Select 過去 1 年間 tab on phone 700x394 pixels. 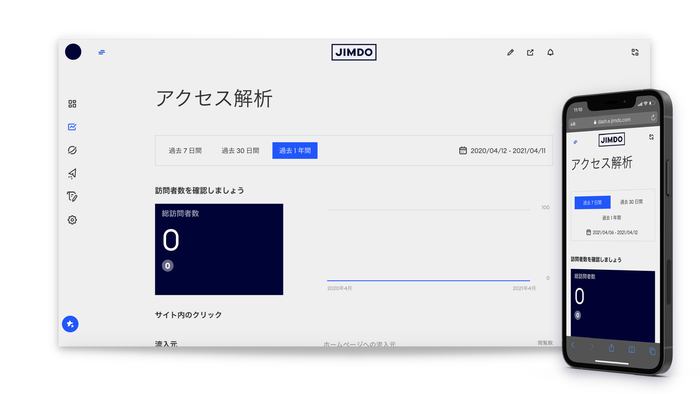point(612,218)
